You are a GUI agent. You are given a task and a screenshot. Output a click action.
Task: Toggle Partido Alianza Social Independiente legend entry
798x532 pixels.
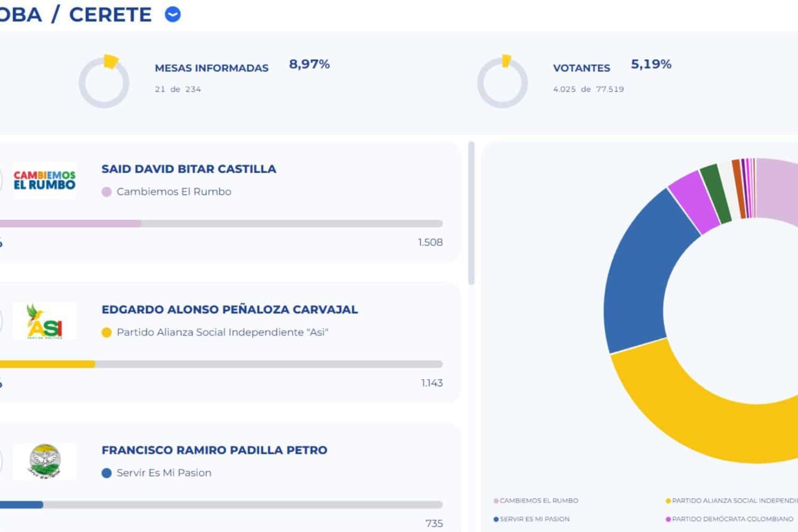point(732,501)
